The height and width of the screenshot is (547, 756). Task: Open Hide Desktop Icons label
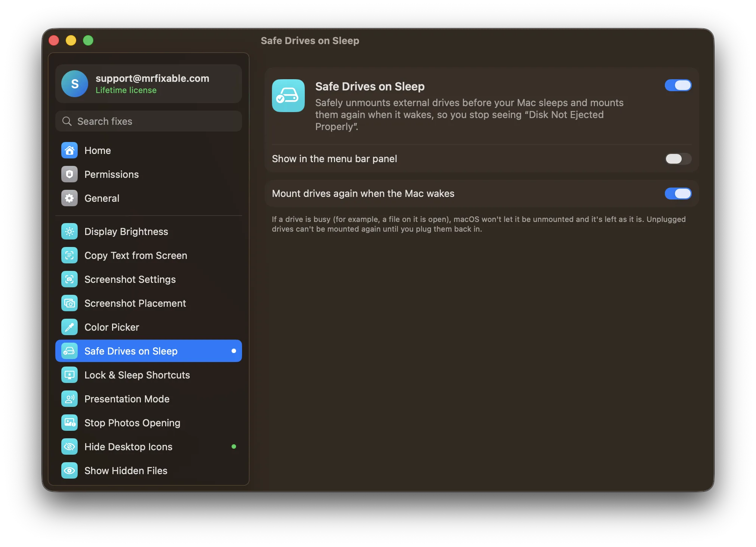(x=128, y=447)
